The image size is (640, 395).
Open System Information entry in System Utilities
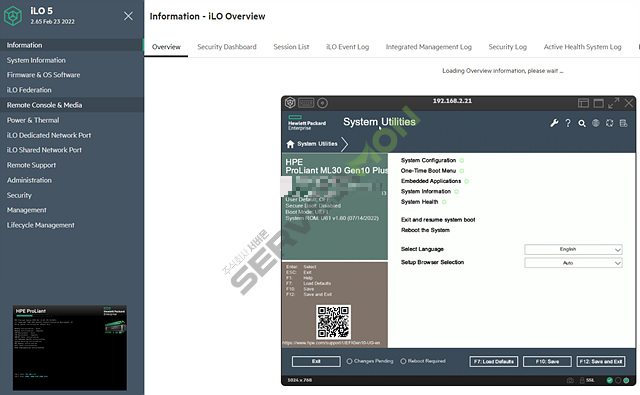pyautogui.click(x=426, y=191)
